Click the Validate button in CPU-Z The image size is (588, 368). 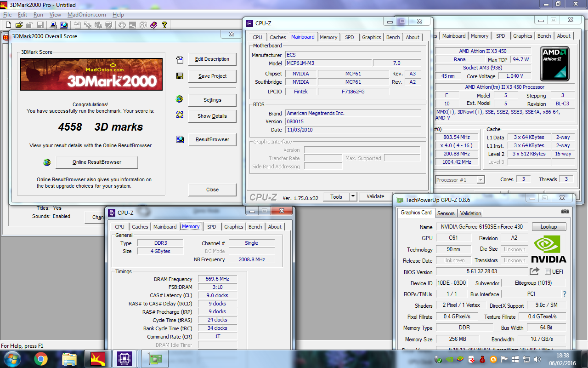pyautogui.click(x=375, y=196)
